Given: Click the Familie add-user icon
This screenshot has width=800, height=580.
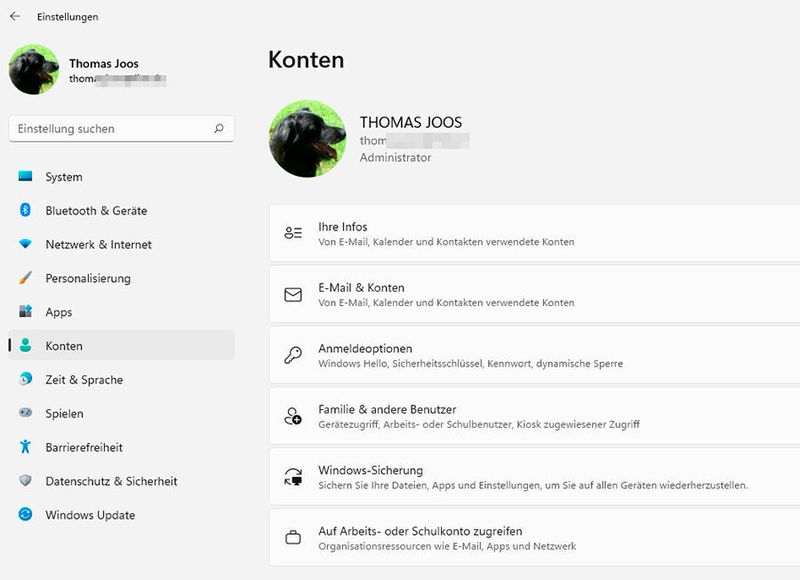Looking at the screenshot, I should [293, 416].
